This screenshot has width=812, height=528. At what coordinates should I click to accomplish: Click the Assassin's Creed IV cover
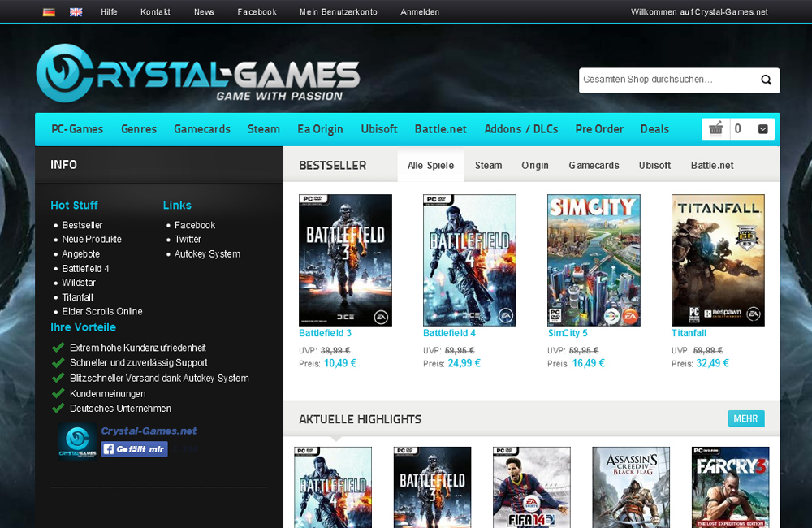631,487
